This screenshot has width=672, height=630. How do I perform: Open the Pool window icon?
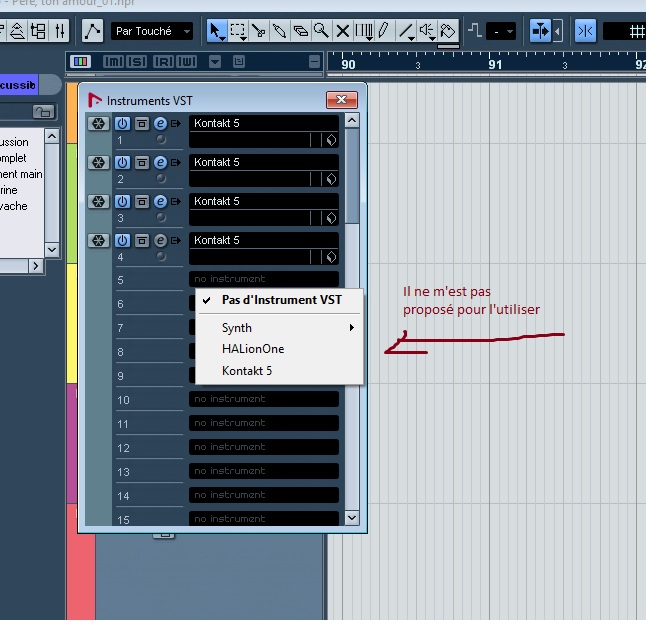click(38, 31)
